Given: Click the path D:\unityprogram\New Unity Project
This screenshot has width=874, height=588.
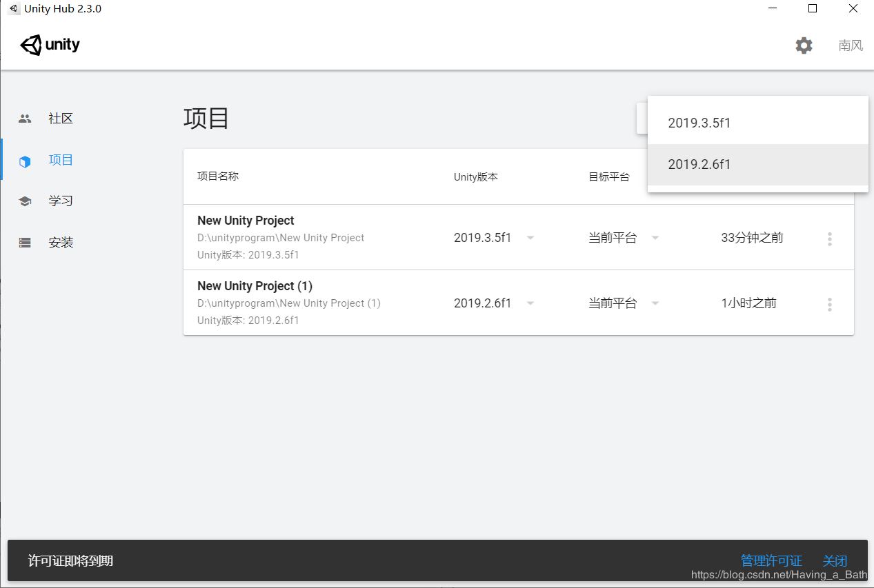Looking at the screenshot, I should click(281, 238).
